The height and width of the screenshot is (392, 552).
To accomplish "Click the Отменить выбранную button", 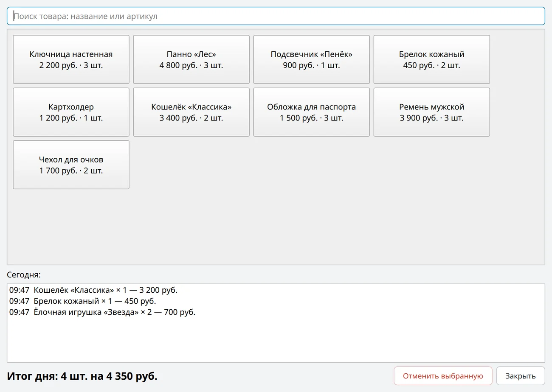I will point(443,376).
